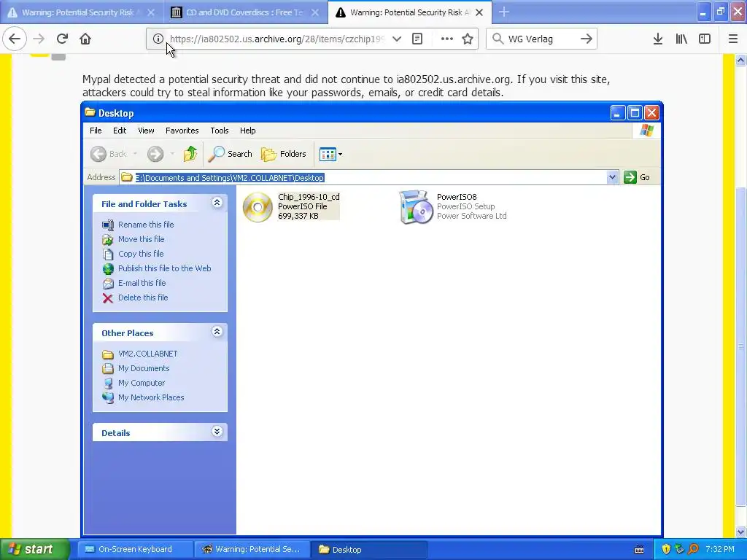The height and width of the screenshot is (560, 747).
Task: Close the active Warning tab
Action: click(x=479, y=12)
